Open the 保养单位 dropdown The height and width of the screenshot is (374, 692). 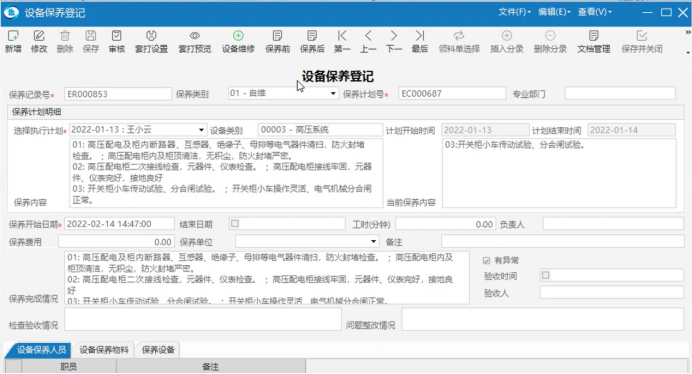coord(373,241)
